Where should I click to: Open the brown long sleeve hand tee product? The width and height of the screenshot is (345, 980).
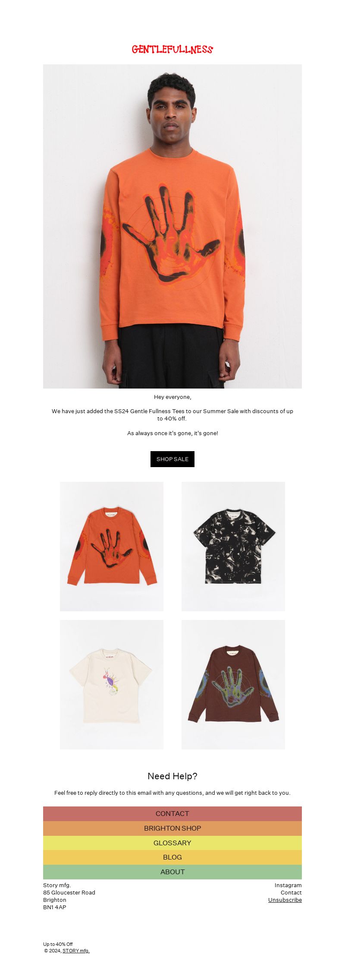point(233,685)
